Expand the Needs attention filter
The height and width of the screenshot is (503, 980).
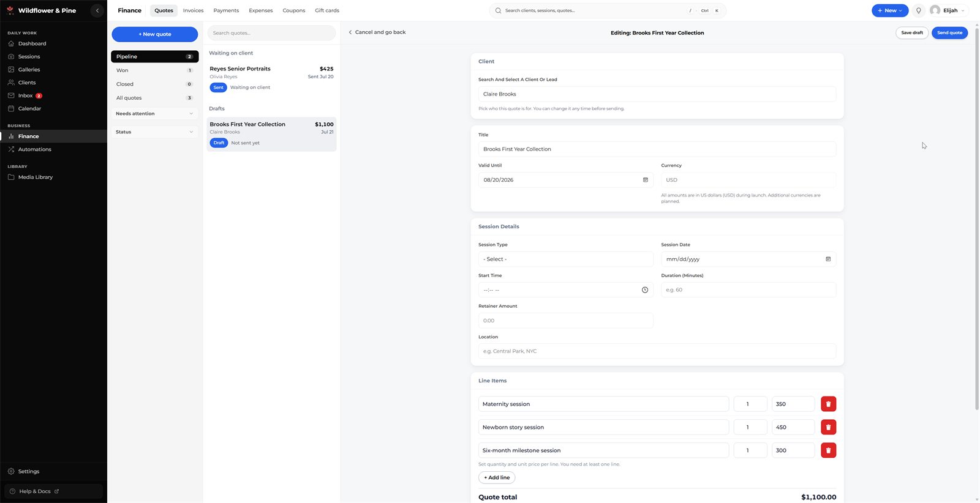pyautogui.click(x=154, y=114)
